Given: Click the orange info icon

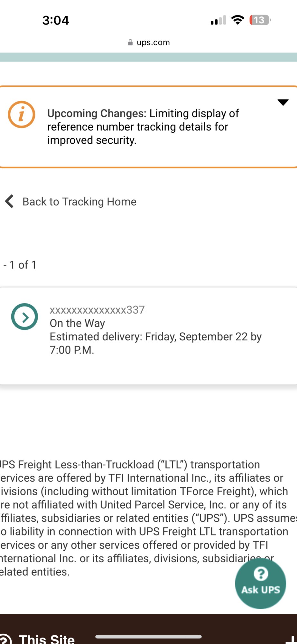Looking at the screenshot, I should (21, 114).
